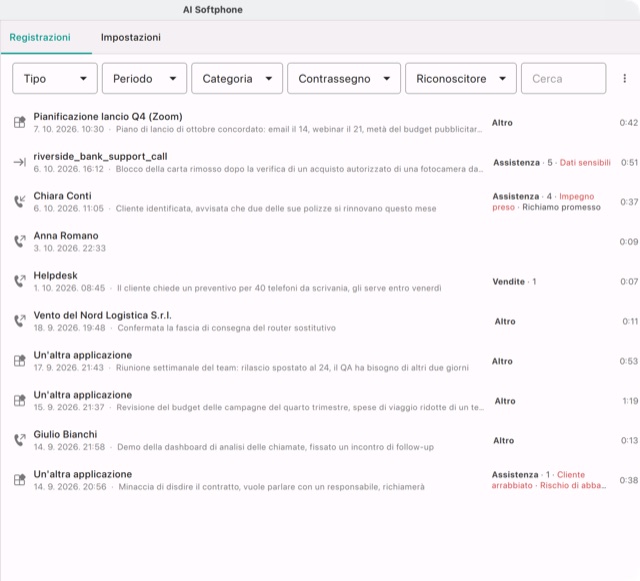Screen dimensions: 640x581
Task: Open the three-dot more options menu
Action: point(624,78)
